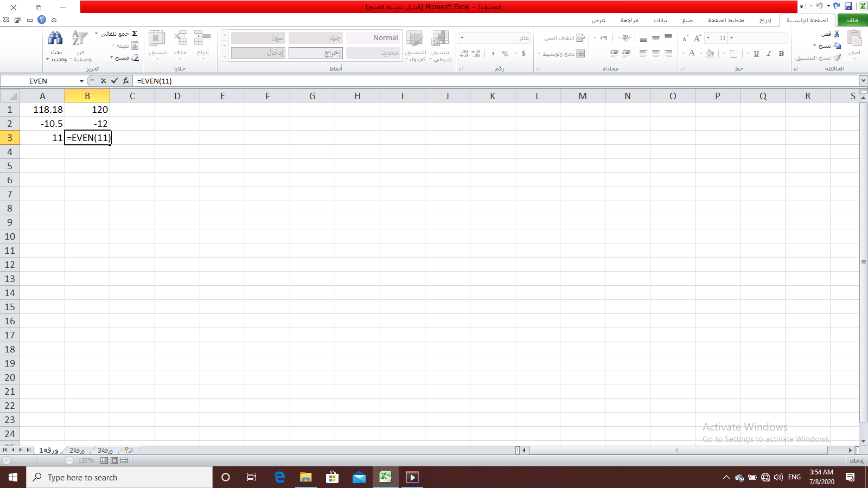Click the Paste clipboard icon
The width and height of the screenshot is (868, 488).
[854, 38]
